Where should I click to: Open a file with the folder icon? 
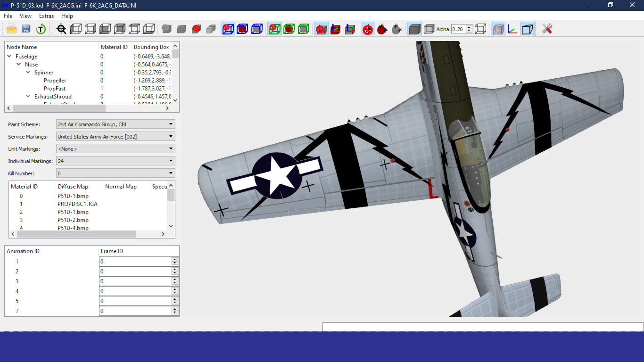11,29
